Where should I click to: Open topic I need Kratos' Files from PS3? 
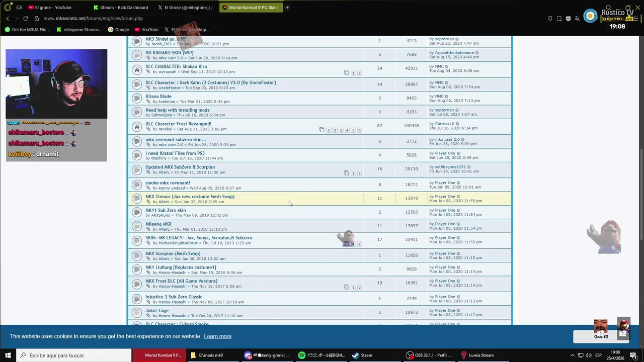coord(175,153)
